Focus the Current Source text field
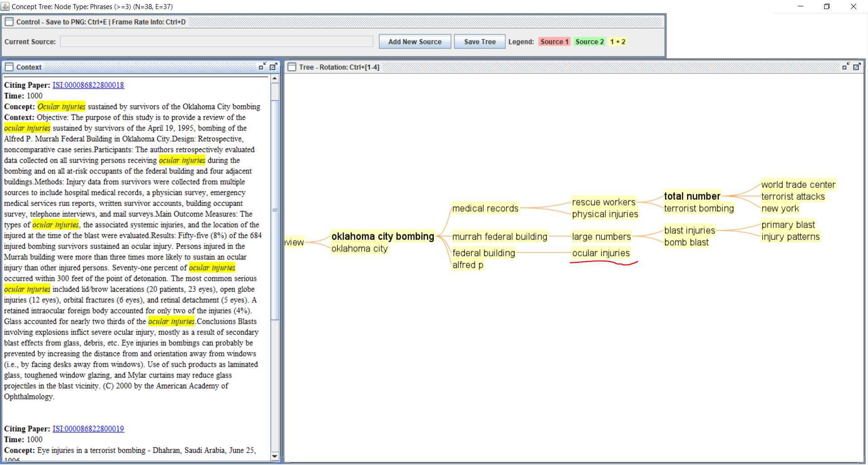The height and width of the screenshot is (465, 868). 216,42
